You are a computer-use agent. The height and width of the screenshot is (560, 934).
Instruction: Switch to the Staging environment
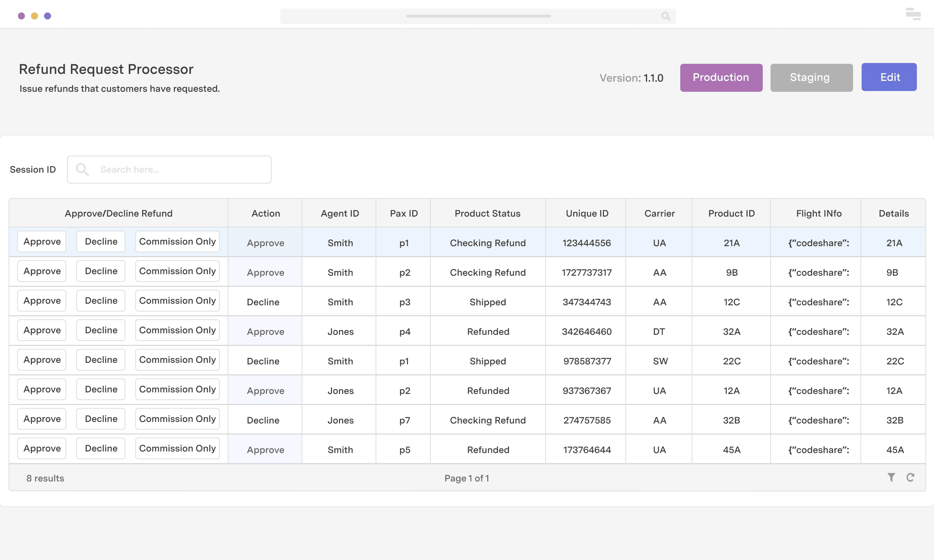click(811, 77)
